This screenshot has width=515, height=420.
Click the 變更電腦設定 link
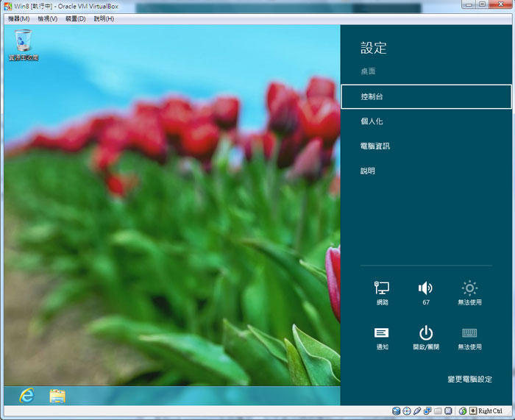point(469,380)
